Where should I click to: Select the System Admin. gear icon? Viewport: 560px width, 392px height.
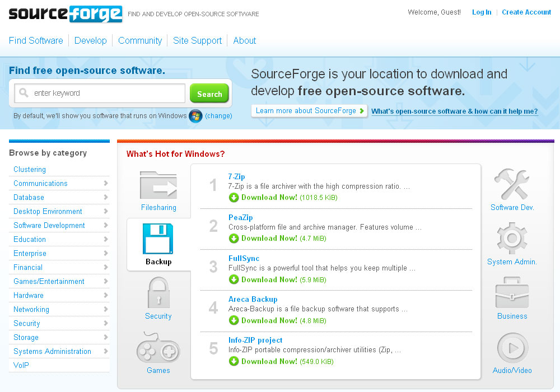point(512,239)
